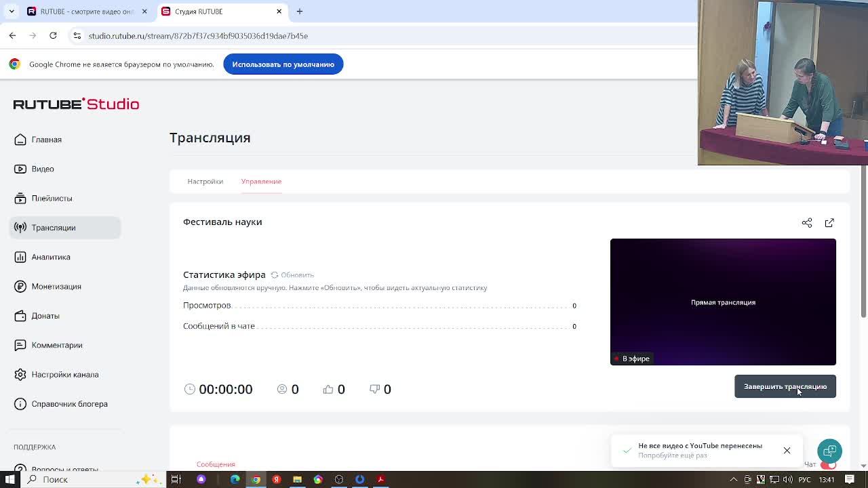This screenshot has width=868, height=488.
Task: Open the support chat bubble button
Action: pos(829,451)
